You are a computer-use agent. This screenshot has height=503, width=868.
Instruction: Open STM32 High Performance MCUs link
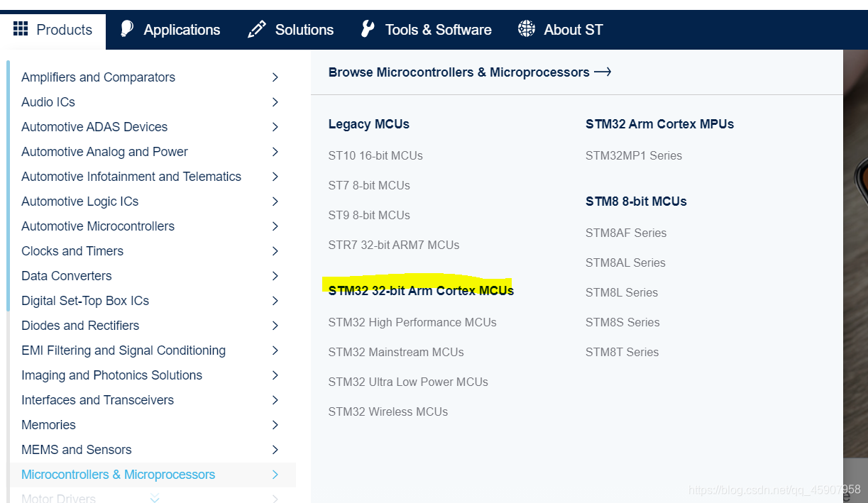[412, 322]
